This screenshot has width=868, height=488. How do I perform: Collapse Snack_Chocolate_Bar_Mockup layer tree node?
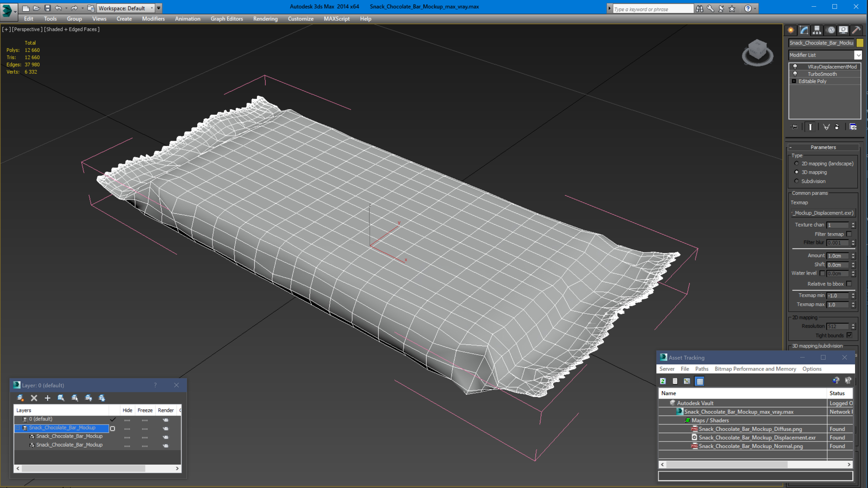pyautogui.click(x=17, y=428)
